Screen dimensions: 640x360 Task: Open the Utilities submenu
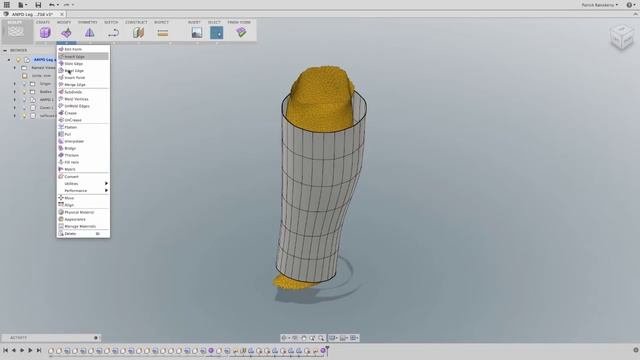pos(83,184)
